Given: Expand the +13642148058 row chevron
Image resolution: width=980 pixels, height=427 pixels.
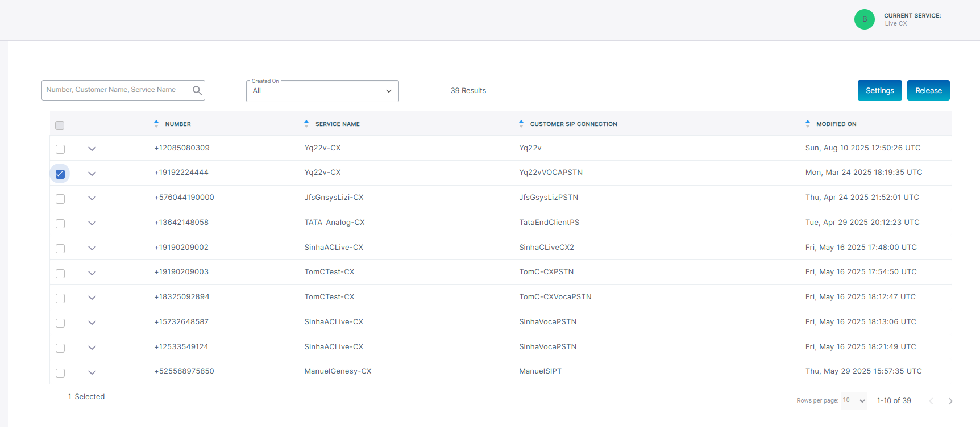Looking at the screenshot, I should tap(92, 223).
